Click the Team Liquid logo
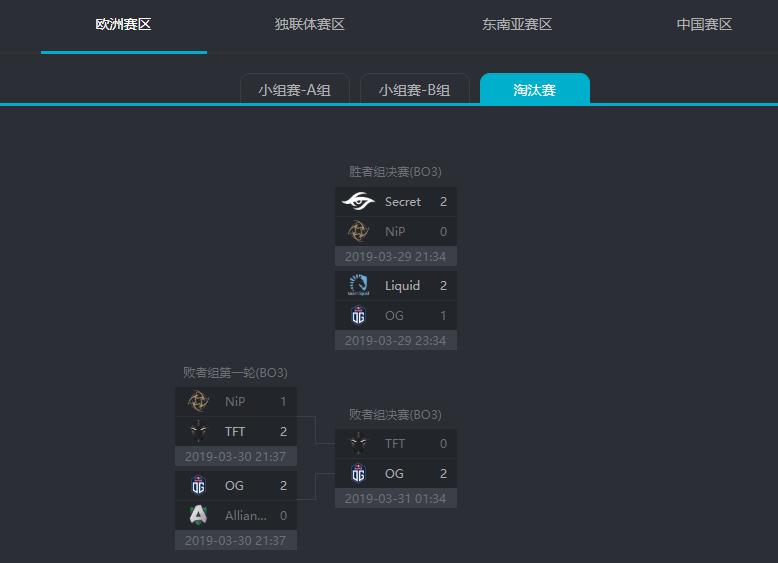 [358, 286]
